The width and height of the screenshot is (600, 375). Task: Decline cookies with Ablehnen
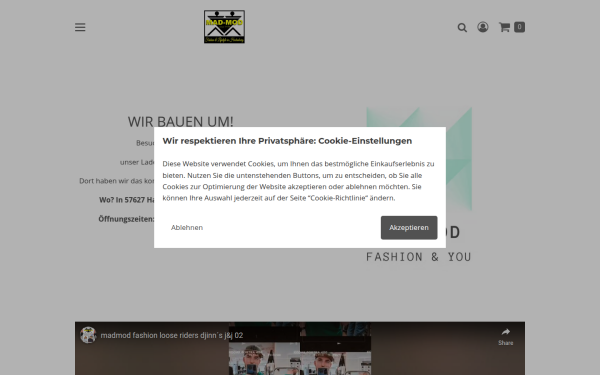coord(187,227)
